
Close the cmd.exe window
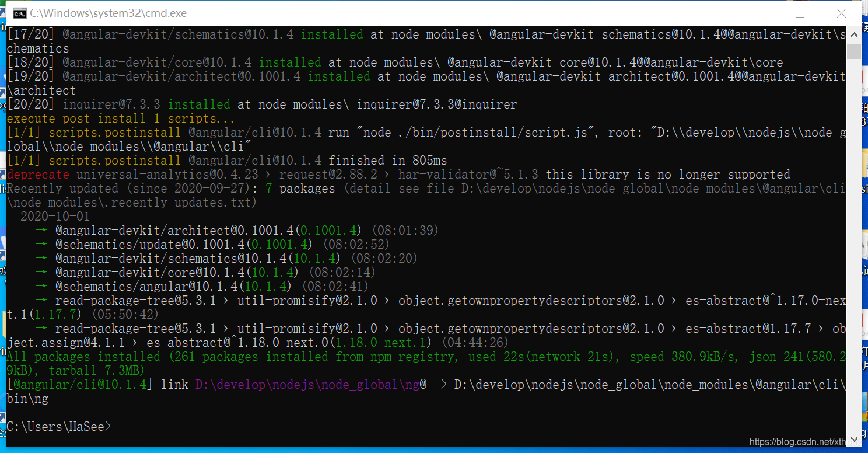point(841,13)
